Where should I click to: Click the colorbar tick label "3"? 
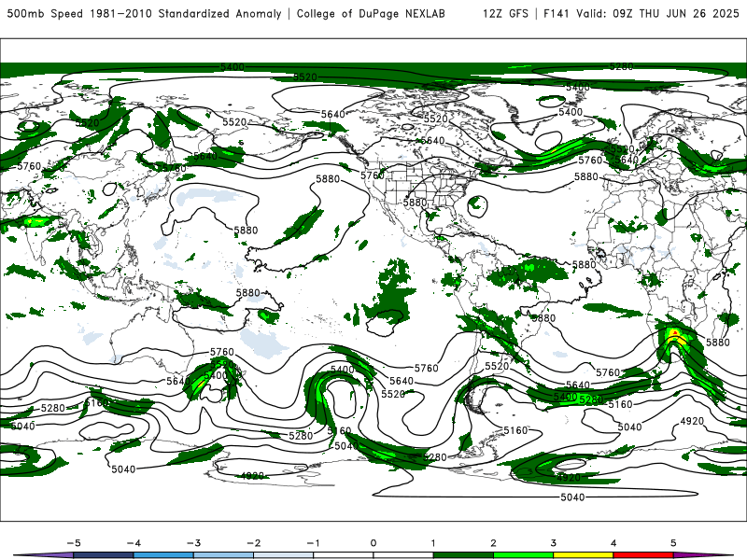553,543
